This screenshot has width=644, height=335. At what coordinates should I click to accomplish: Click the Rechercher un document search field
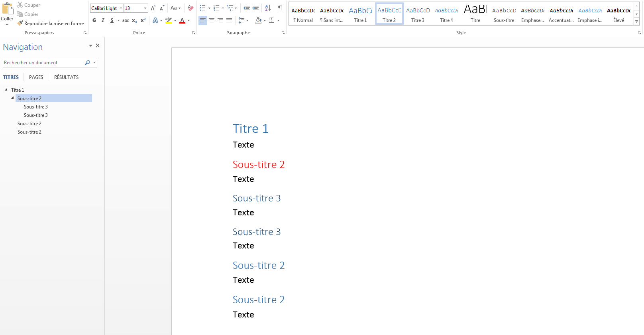pyautogui.click(x=43, y=63)
